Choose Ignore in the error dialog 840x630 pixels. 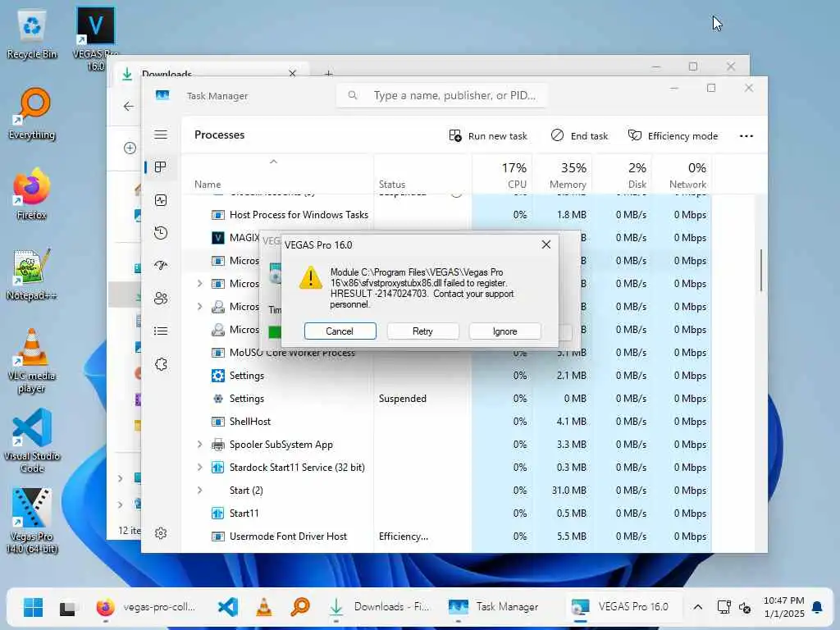pos(504,331)
